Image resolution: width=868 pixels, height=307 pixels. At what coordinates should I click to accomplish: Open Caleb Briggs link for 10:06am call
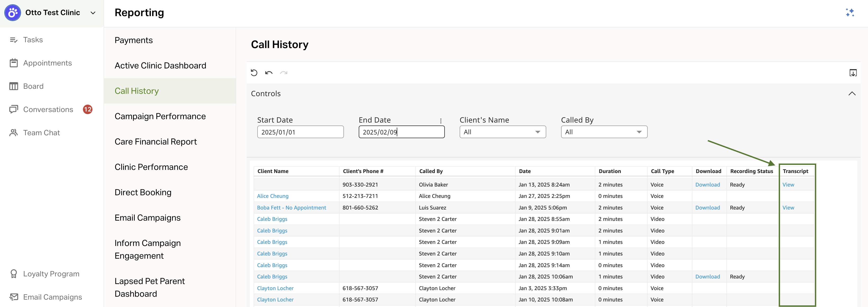(x=272, y=277)
